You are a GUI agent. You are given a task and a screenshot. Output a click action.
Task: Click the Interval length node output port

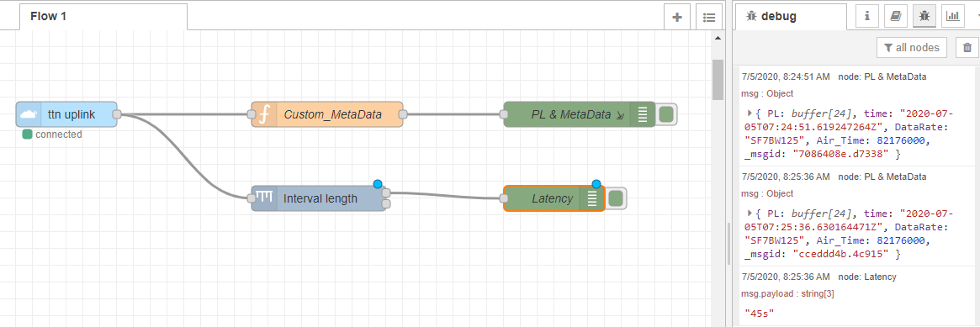386,193
